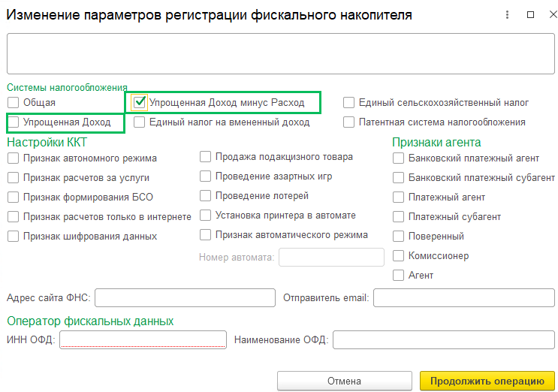Check Единый налог на вмененный доход
This screenshot has width=558, height=392.
(x=140, y=122)
